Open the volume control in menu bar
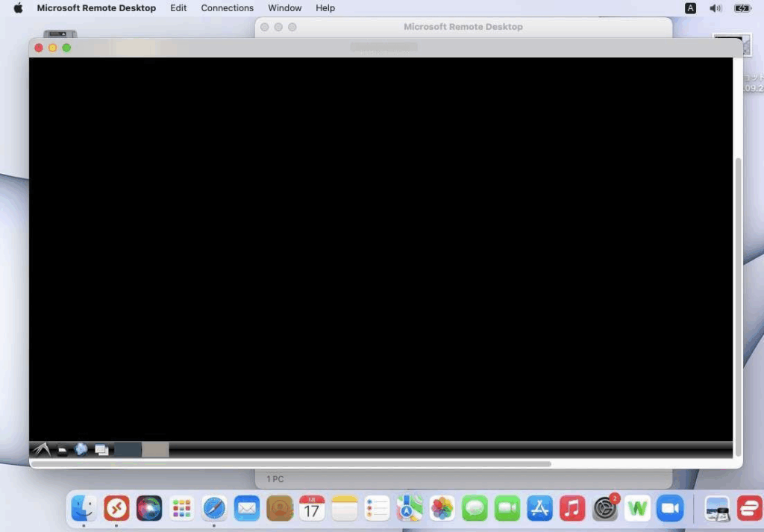Screen dimensions: 764x532 pyautogui.click(x=716, y=7)
